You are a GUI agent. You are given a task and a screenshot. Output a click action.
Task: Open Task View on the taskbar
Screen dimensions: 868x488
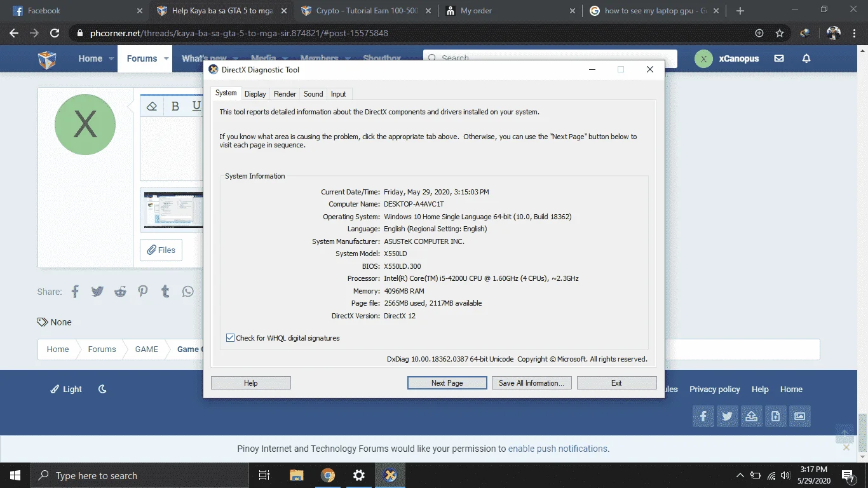pos(264,475)
